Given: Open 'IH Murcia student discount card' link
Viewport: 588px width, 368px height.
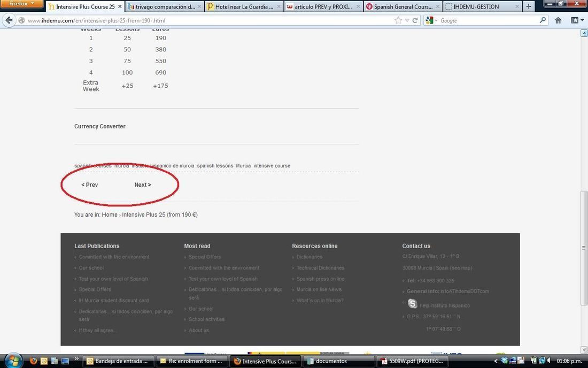Looking at the screenshot, I should point(114,301).
